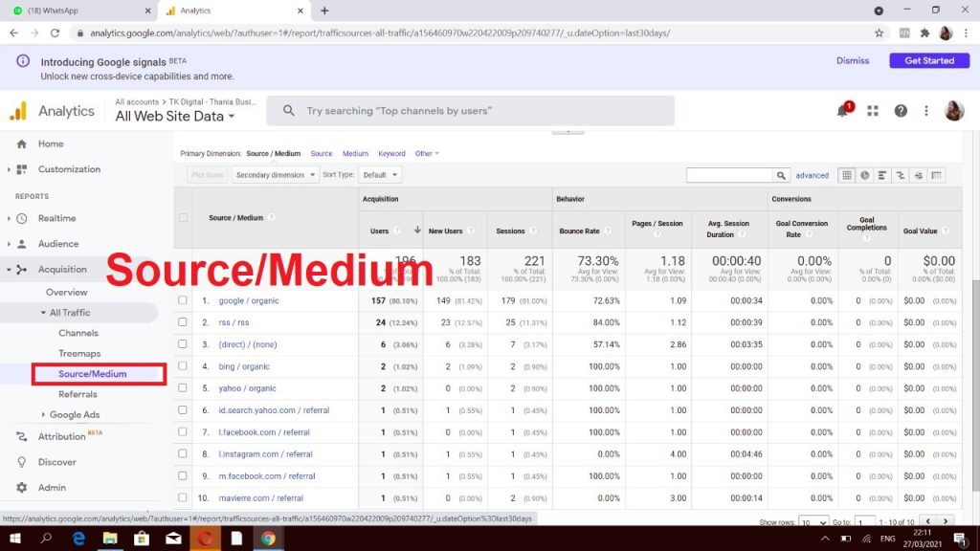This screenshot has height=551, width=980.
Task: Bookmark page with the star icon
Action: point(879,33)
